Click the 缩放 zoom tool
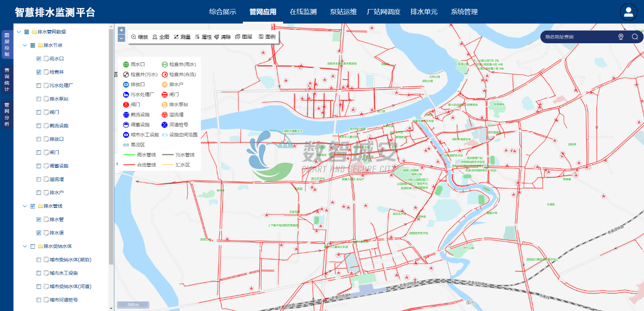Screen dimensions: 644x311 [139, 37]
